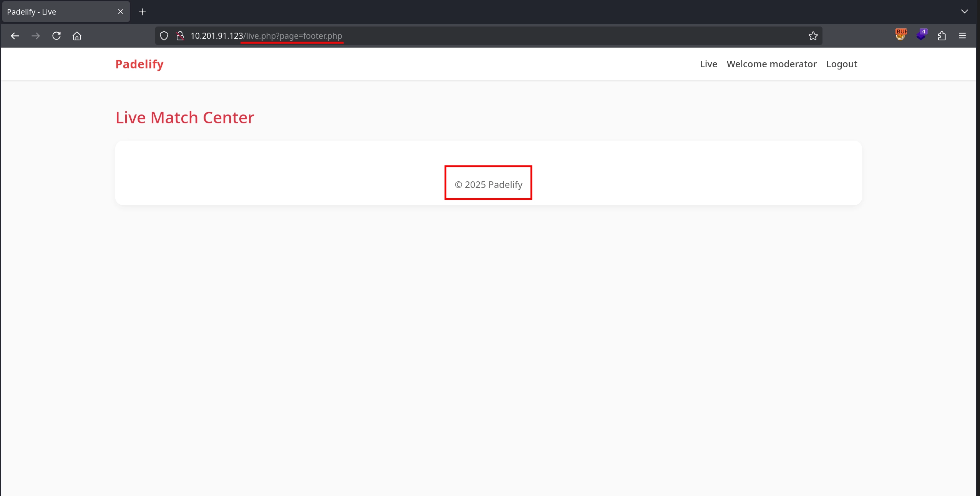Click the insecure connection padlock icon
The height and width of the screenshot is (496, 980).
point(180,36)
